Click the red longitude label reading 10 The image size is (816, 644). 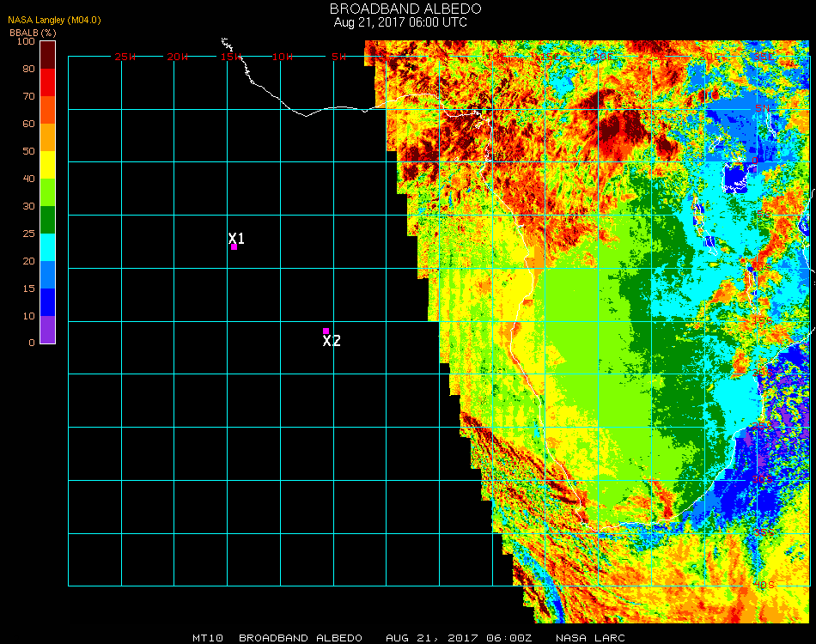pyautogui.click(x=282, y=57)
